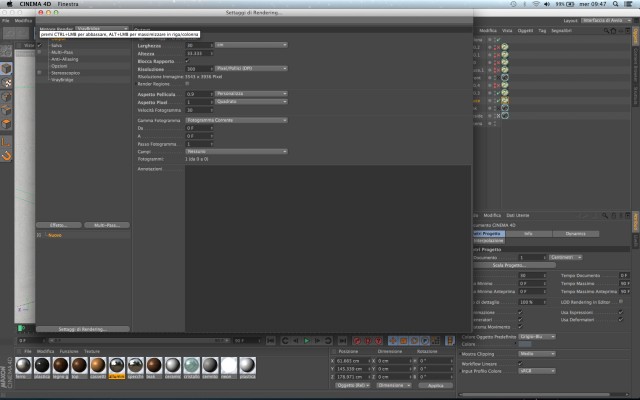Image resolution: width=640 pixels, height=400 pixels.
Task: Click the volume icon in menu bar
Action: tap(547, 4)
